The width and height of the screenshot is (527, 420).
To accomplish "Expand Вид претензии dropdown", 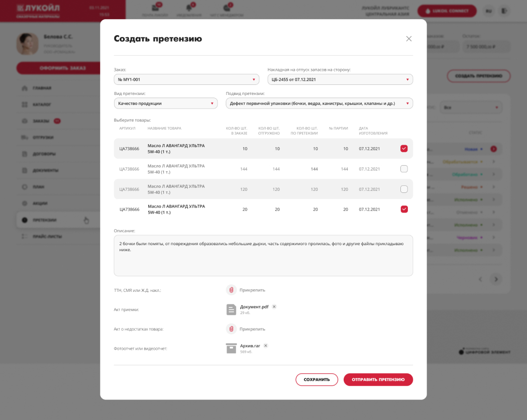I will click(x=165, y=103).
